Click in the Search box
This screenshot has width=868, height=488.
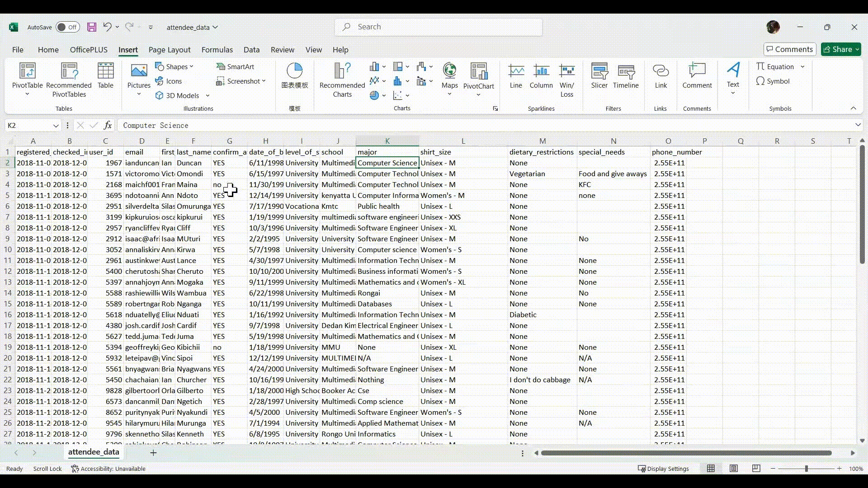(x=439, y=27)
